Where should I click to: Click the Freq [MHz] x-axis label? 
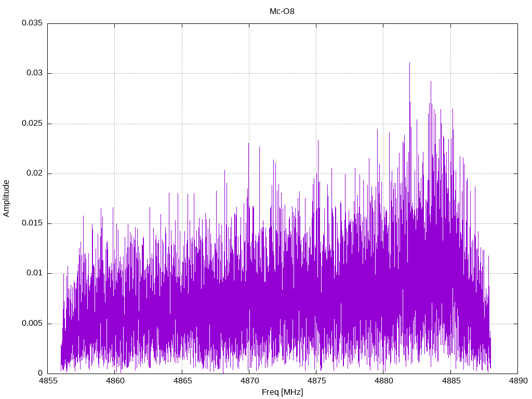click(x=282, y=392)
